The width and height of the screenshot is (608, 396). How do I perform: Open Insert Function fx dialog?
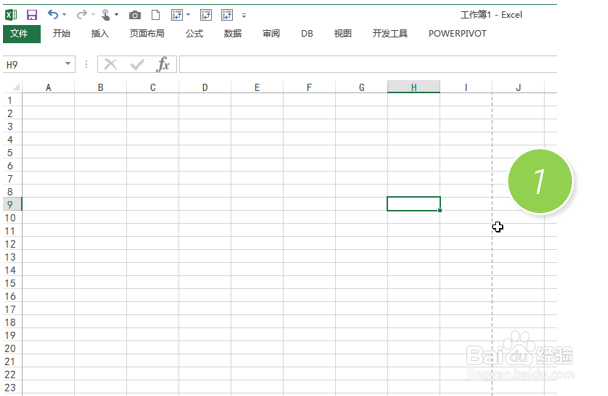coord(163,64)
